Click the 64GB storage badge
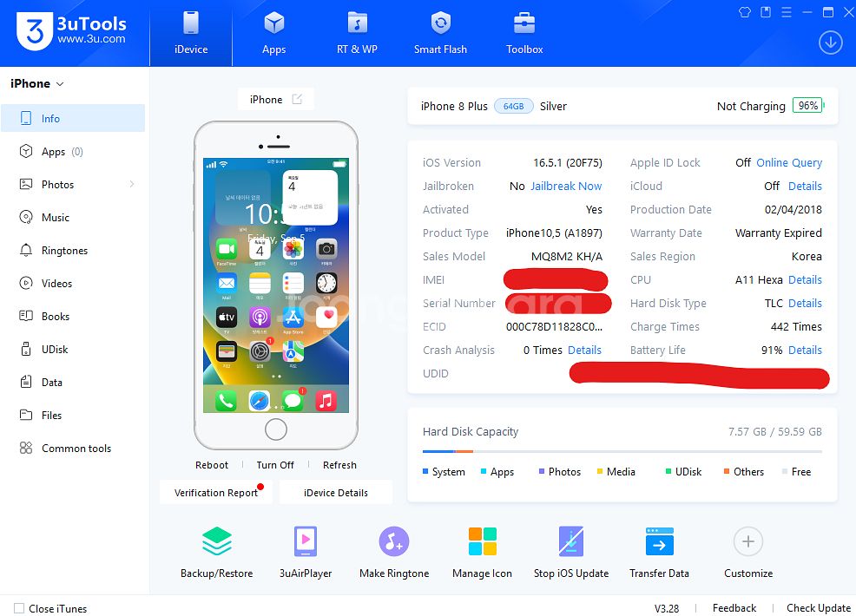The height and width of the screenshot is (616, 856). [x=513, y=107]
